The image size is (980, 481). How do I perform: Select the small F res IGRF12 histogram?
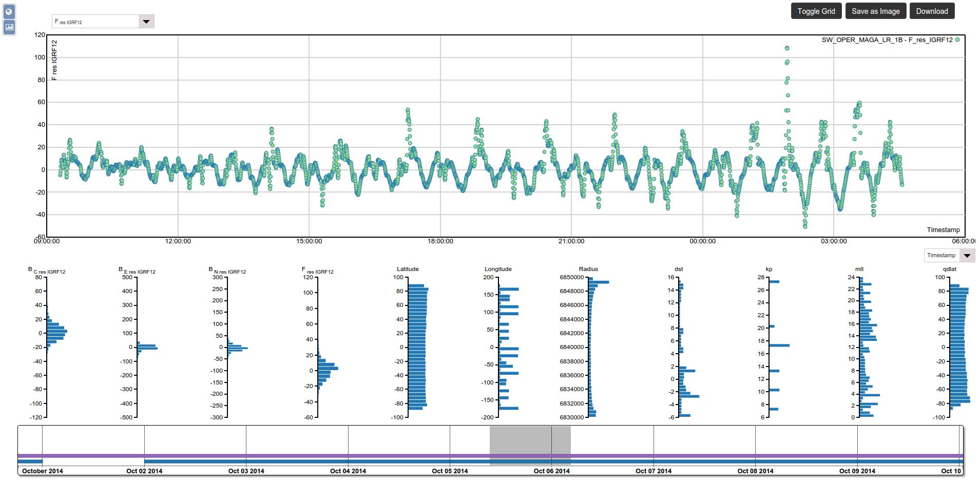pos(319,343)
